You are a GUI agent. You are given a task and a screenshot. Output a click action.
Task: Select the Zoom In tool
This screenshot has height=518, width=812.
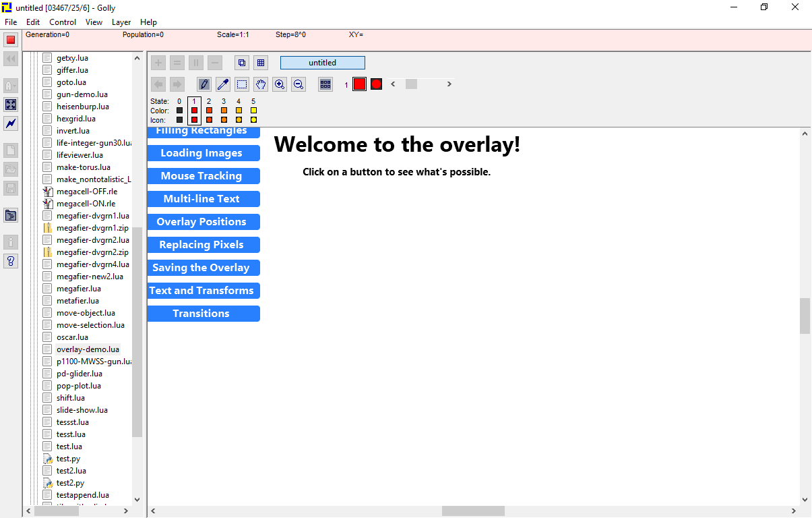[x=280, y=84]
